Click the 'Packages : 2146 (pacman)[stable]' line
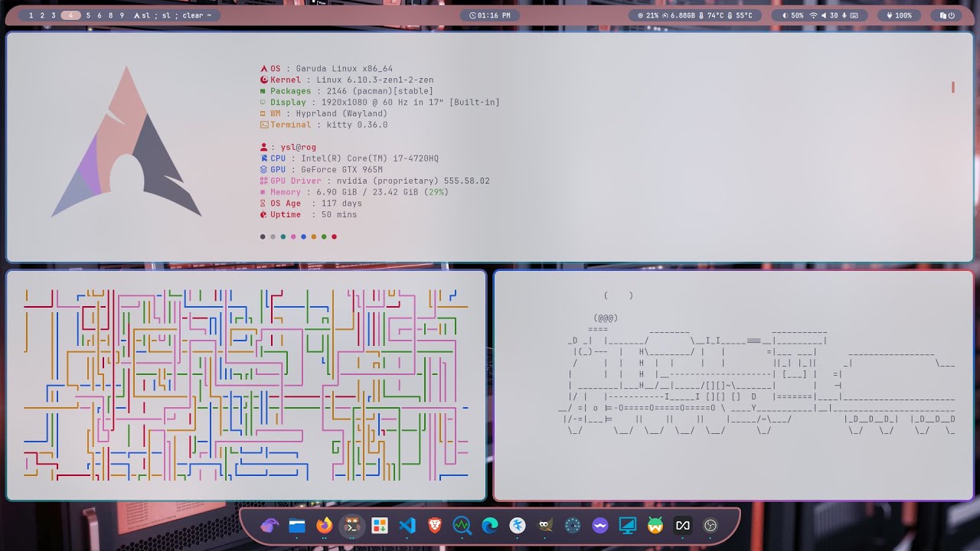The height and width of the screenshot is (551, 980). [347, 91]
